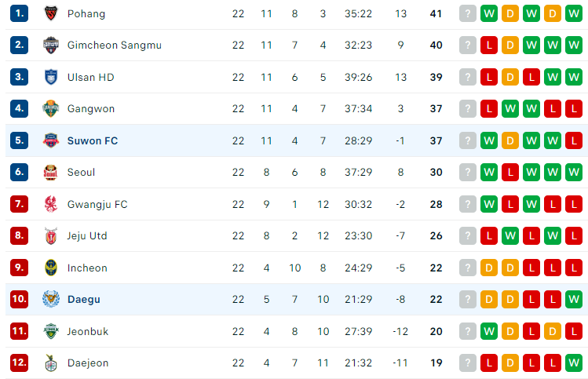
Task: Click the Jeju Utd crest icon
Action: pos(51,236)
